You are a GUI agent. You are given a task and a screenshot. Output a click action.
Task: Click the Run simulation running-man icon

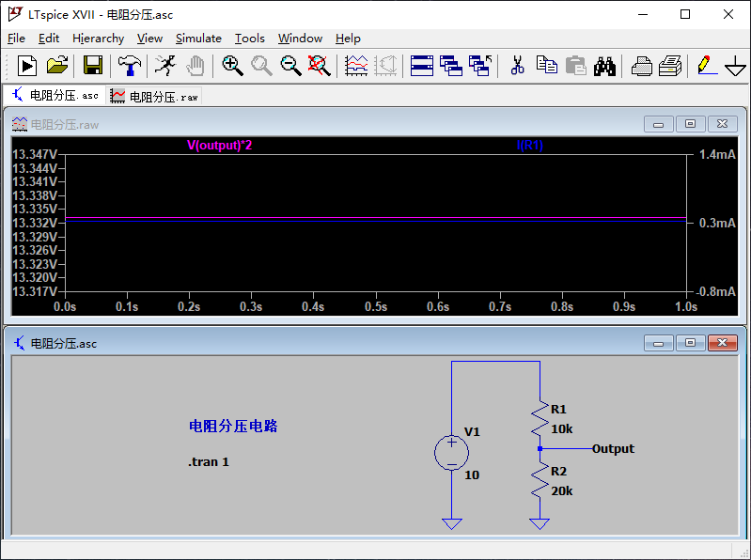[165, 65]
